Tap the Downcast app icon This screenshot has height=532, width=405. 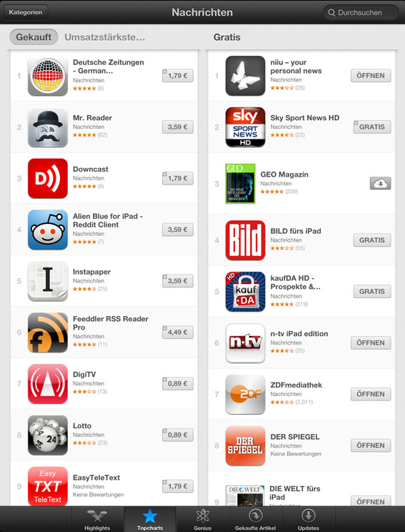(x=48, y=179)
